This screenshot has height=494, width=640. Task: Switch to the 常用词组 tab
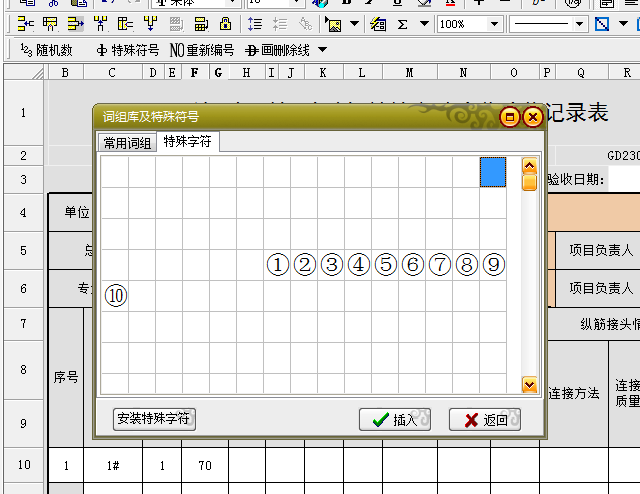[127, 143]
